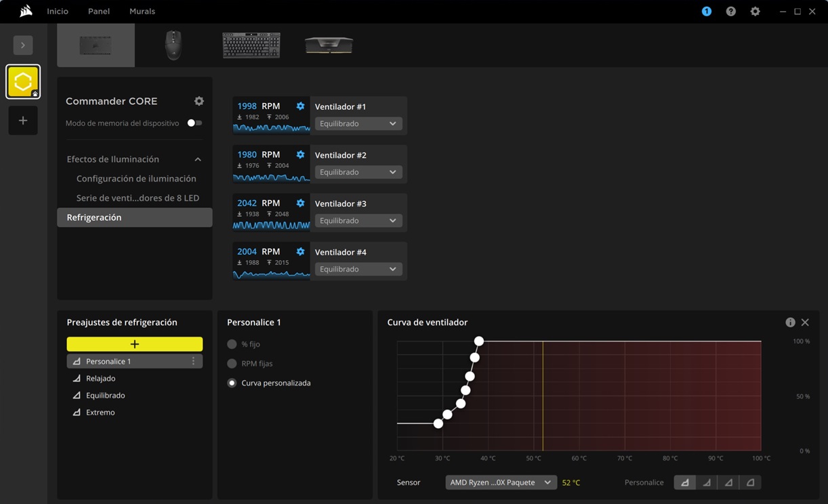Click yellow add cooling preset button
Viewport: 828px width, 504px height.
pos(134,344)
